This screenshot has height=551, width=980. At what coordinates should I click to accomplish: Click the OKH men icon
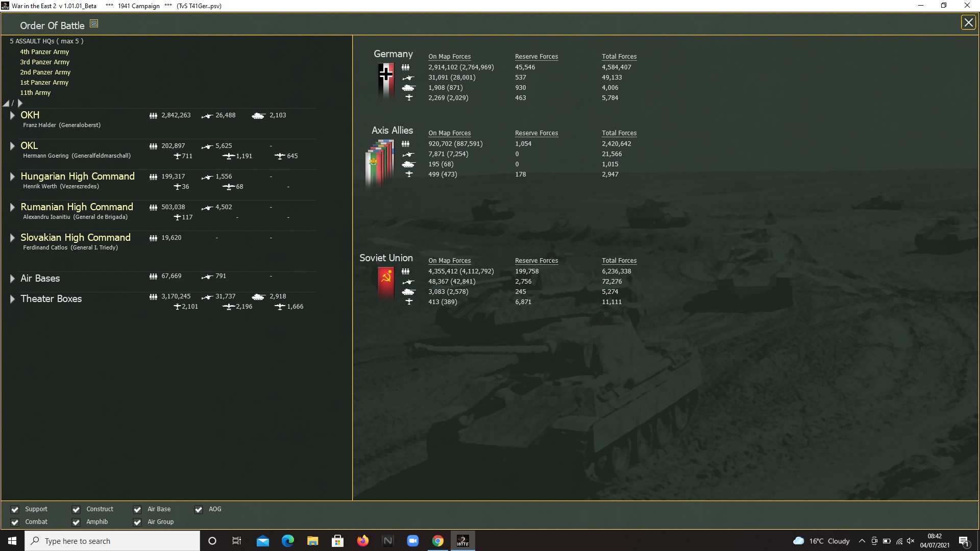click(153, 116)
